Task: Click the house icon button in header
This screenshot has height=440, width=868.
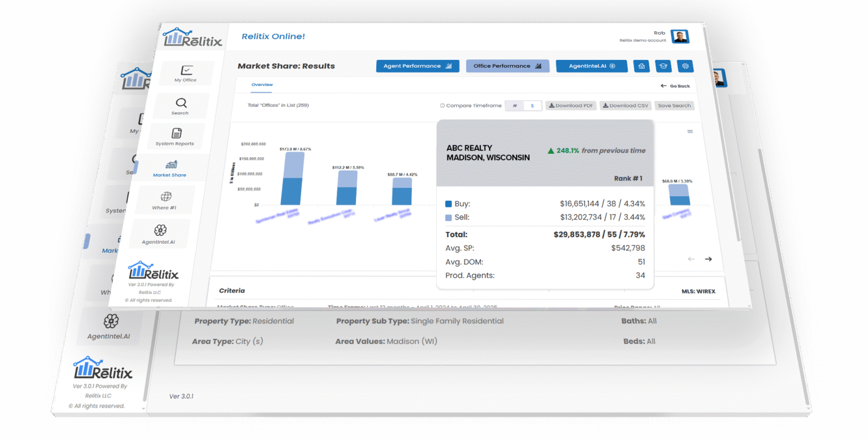Action: coord(641,66)
